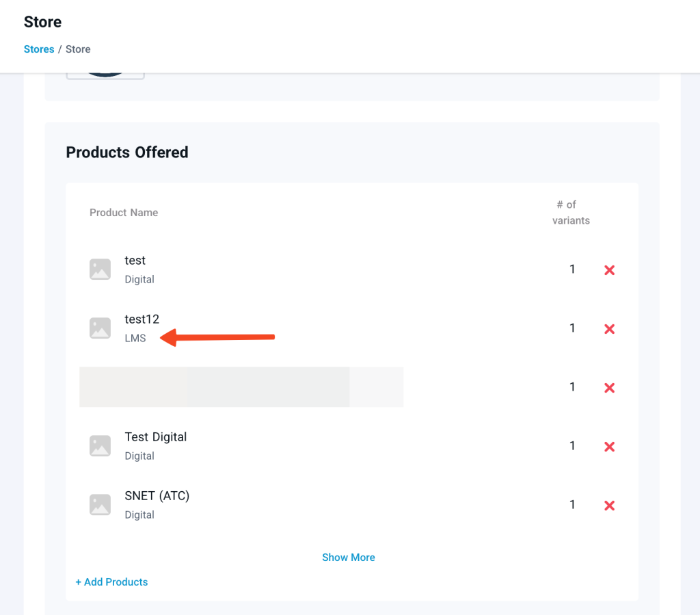The height and width of the screenshot is (615, 700).
Task: Click image placeholder for test product
Action: coord(100,270)
